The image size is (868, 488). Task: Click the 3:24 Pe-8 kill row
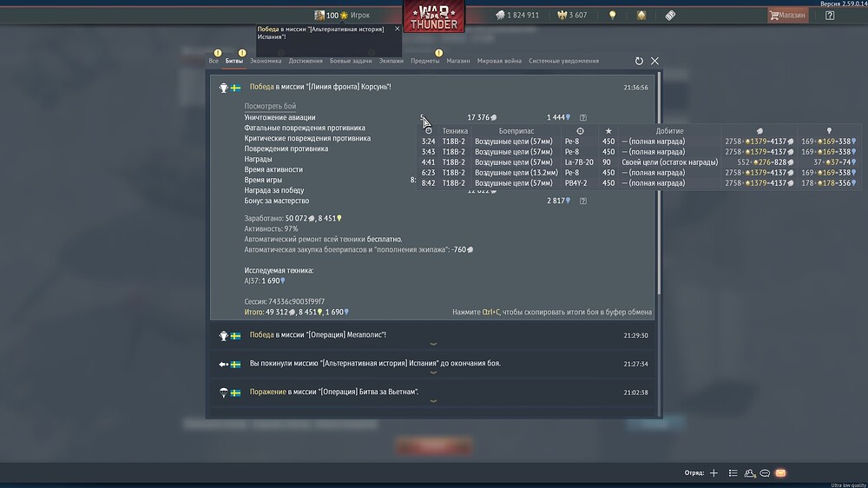point(638,142)
